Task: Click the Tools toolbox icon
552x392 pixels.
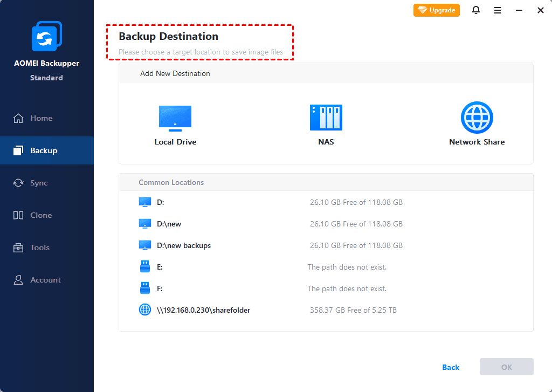Action: [19, 247]
